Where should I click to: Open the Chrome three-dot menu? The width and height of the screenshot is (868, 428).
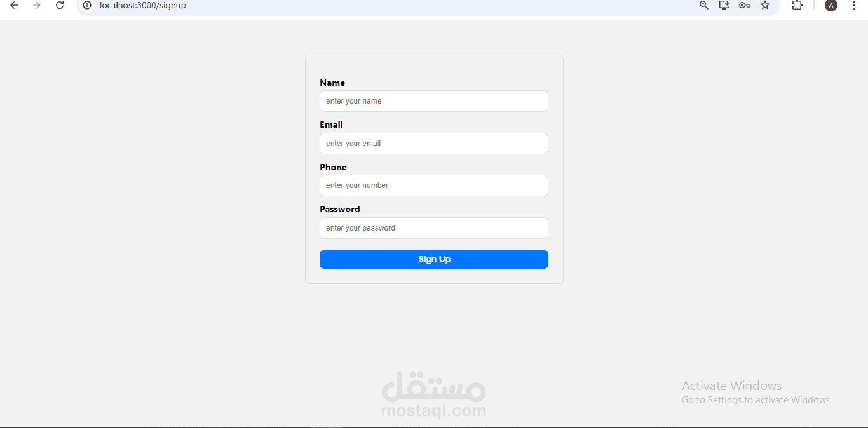(x=854, y=5)
